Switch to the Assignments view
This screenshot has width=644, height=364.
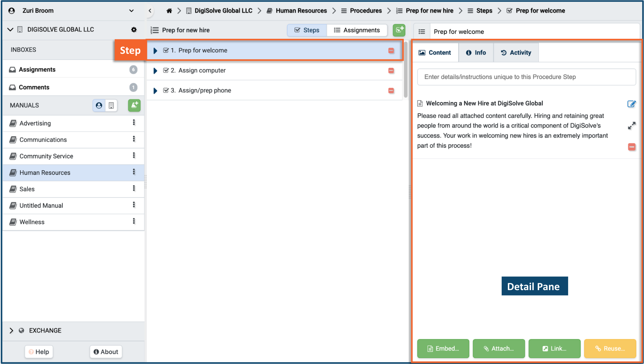pos(357,30)
